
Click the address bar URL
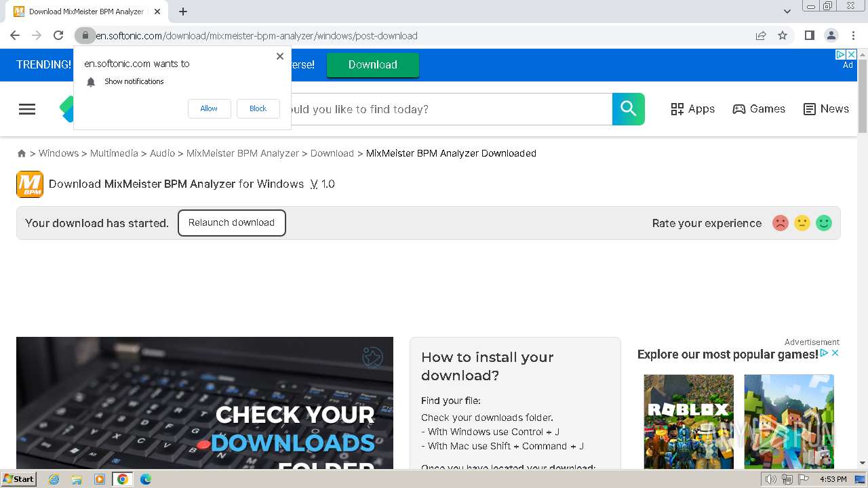click(x=256, y=36)
